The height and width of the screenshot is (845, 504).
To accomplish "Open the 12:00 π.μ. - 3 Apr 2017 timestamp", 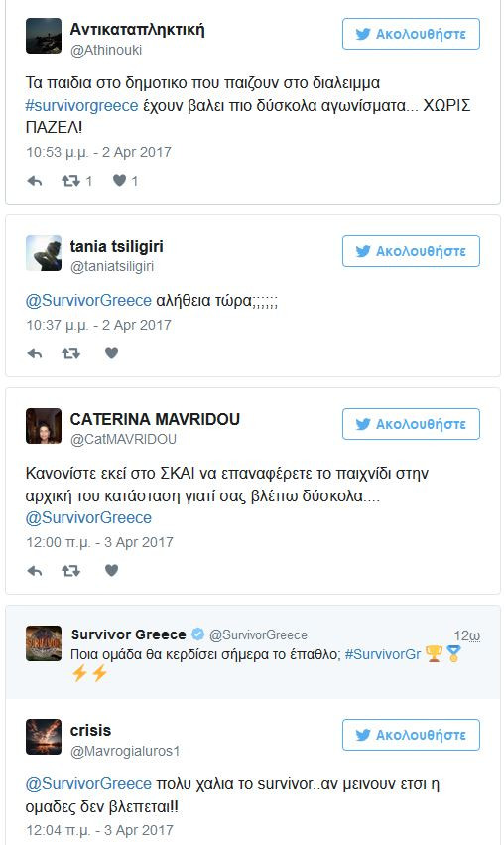I will [x=99, y=542].
